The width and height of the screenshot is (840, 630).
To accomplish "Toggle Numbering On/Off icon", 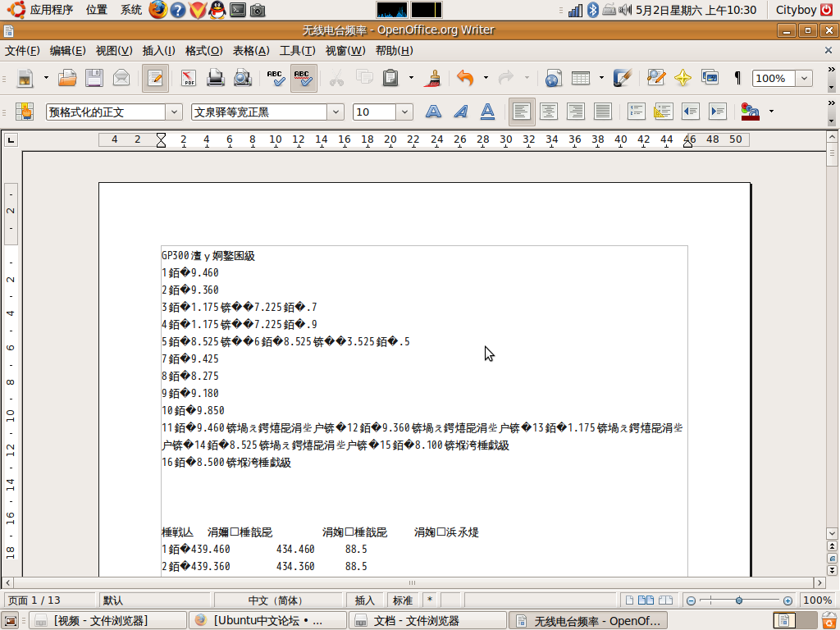I will [636, 112].
